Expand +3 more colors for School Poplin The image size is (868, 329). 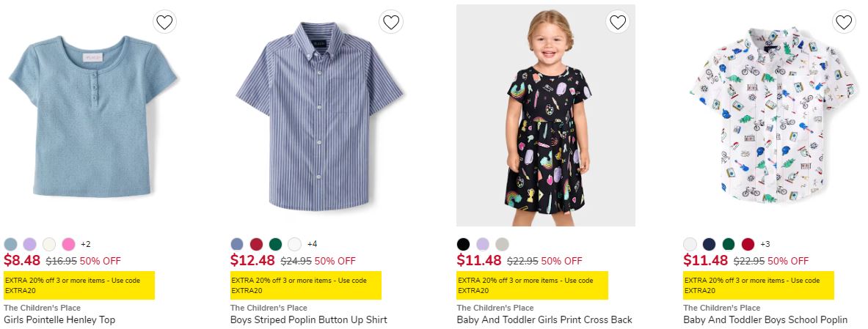click(x=765, y=244)
